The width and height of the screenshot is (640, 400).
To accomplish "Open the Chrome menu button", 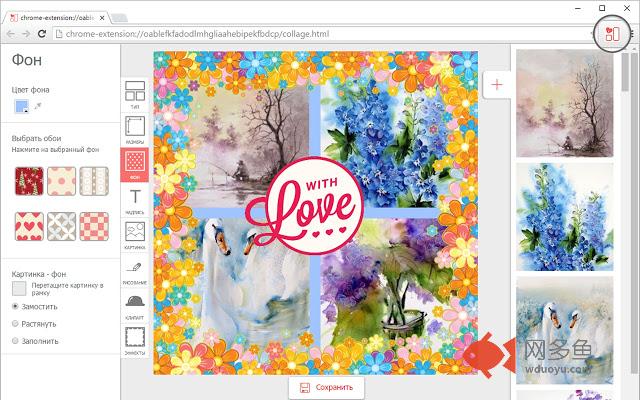I will tap(632, 34).
